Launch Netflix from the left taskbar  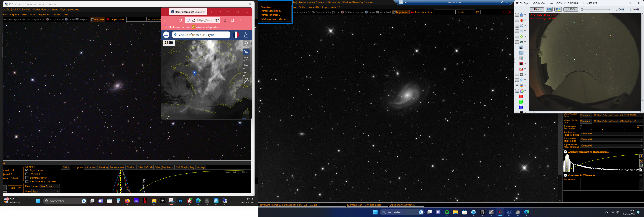point(145,201)
